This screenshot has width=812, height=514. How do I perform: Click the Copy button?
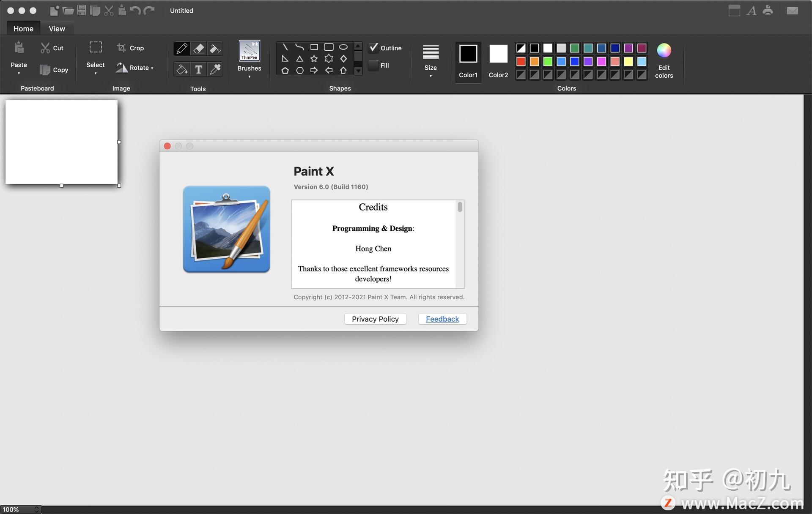pyautogui.click(x=54, y=70)
